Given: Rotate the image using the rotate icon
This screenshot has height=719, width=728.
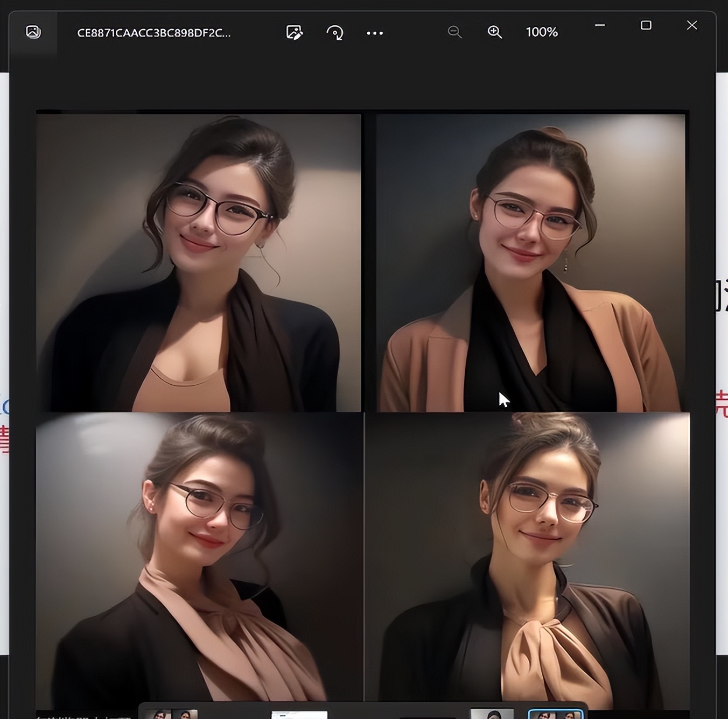Looking at the screenshot, I should pyautogui.click(x=335, y=33).
